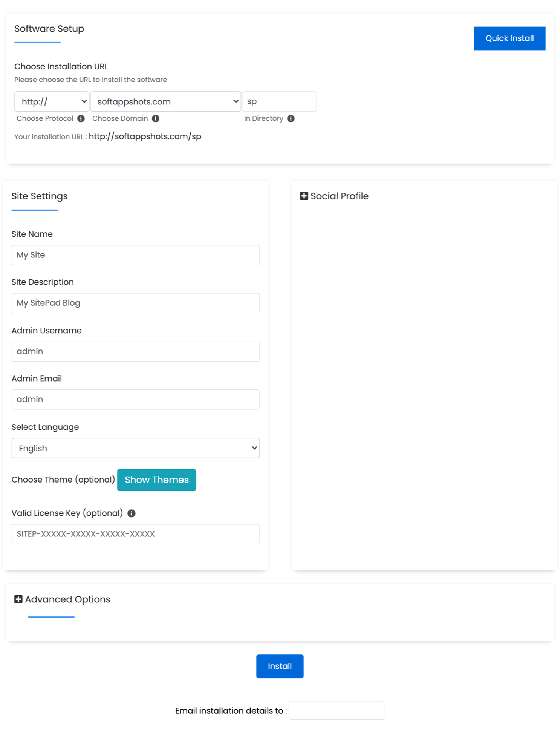The image size is (560, 754).
Task: Click the plus icon beside Social Profile
Action: point(304,196)
